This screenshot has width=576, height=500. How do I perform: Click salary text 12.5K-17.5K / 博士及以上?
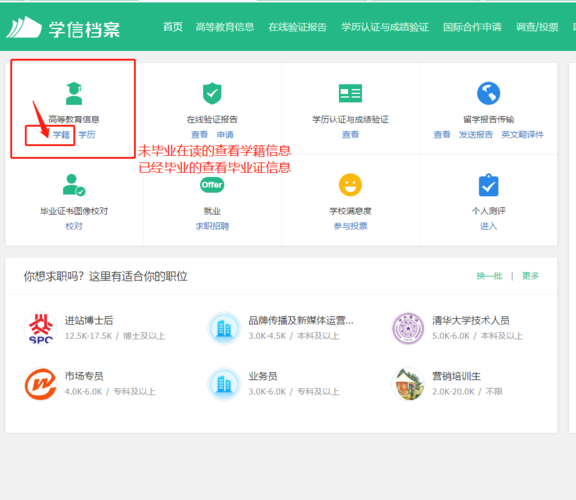[x=115, y=336]
